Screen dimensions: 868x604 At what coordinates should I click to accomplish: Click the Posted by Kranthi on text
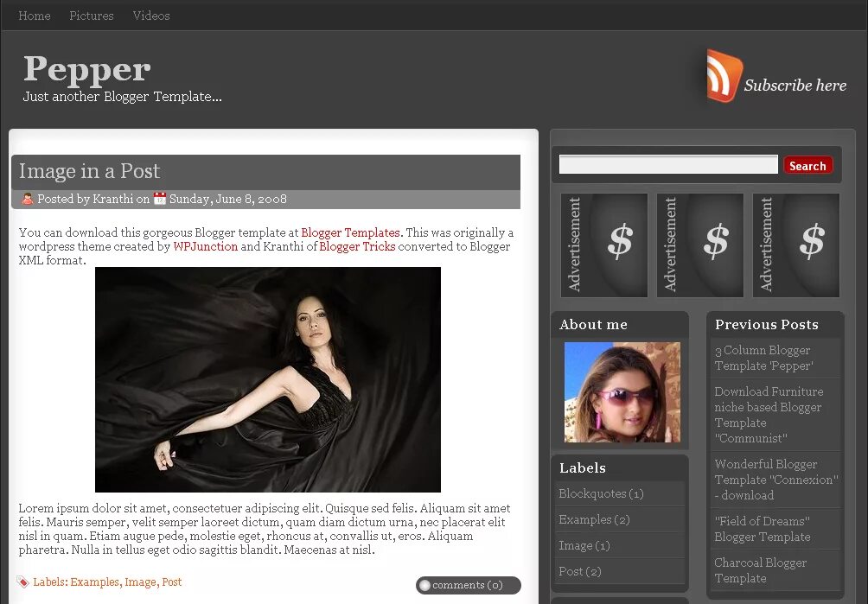(x=93, y=199)
